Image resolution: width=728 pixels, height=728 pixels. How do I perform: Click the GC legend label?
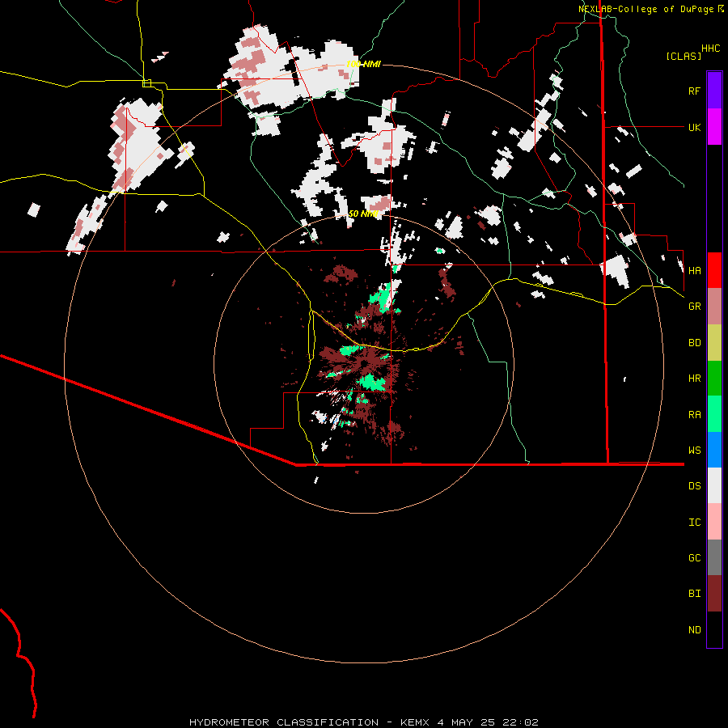694,558
